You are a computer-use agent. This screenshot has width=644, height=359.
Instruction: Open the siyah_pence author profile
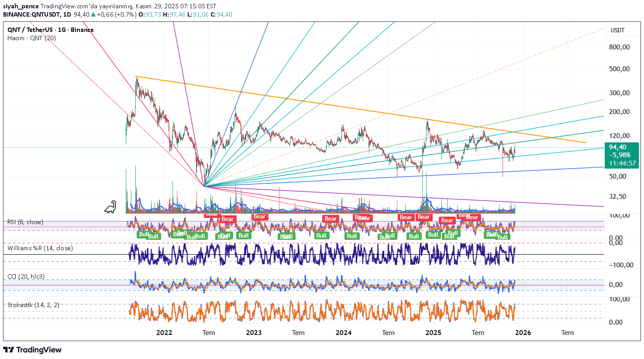(21, 6)
